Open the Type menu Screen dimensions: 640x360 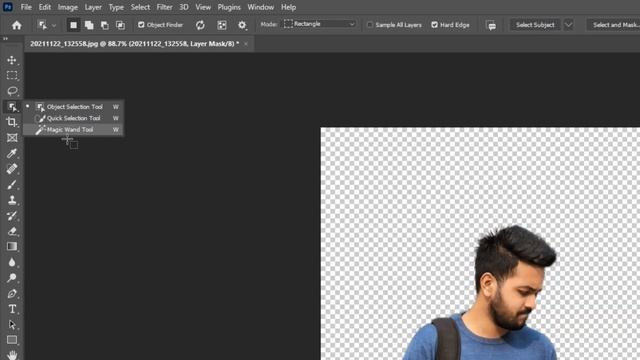(x=116, y=7)
